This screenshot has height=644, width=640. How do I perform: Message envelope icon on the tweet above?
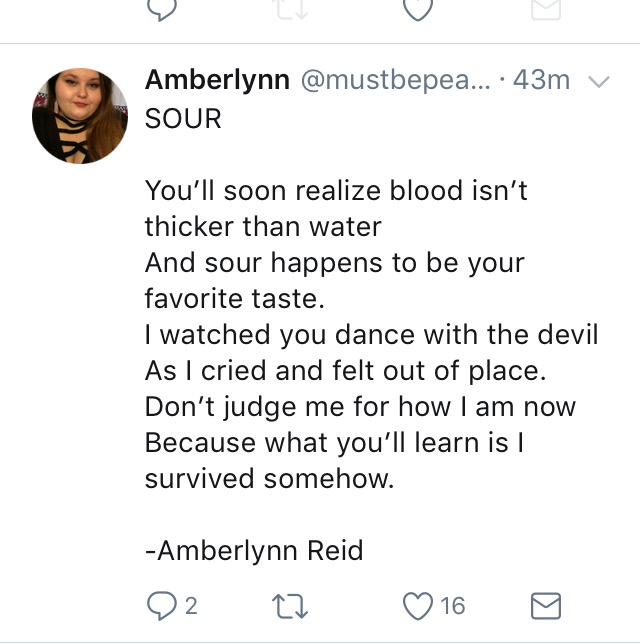click(x=546, y=9)
